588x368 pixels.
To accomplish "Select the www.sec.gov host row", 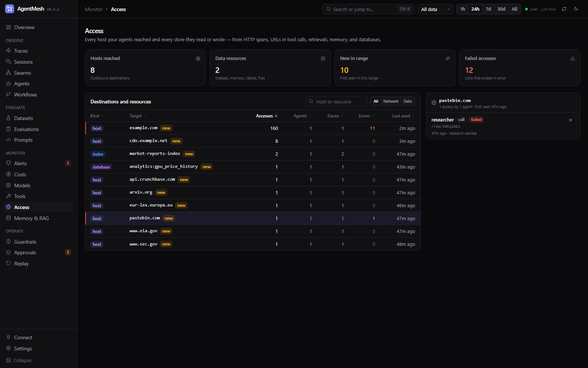I will (x=253, y=244).
